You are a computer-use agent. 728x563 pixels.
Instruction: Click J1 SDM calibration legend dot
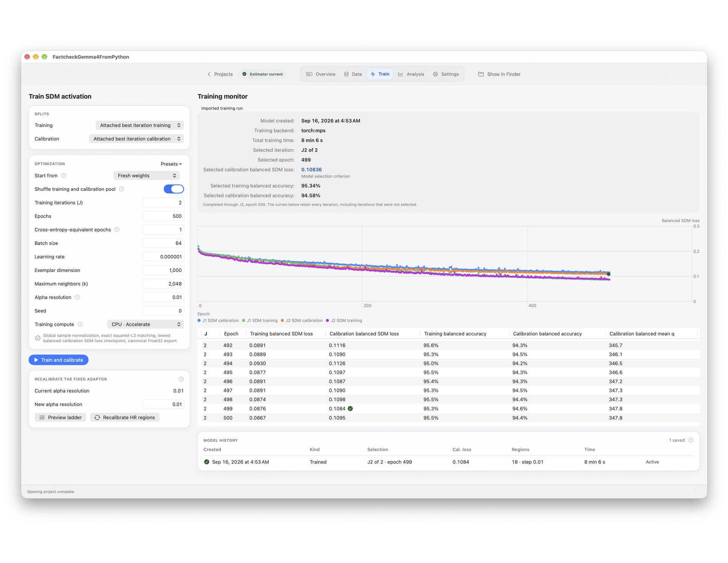[x=199, y=321]
